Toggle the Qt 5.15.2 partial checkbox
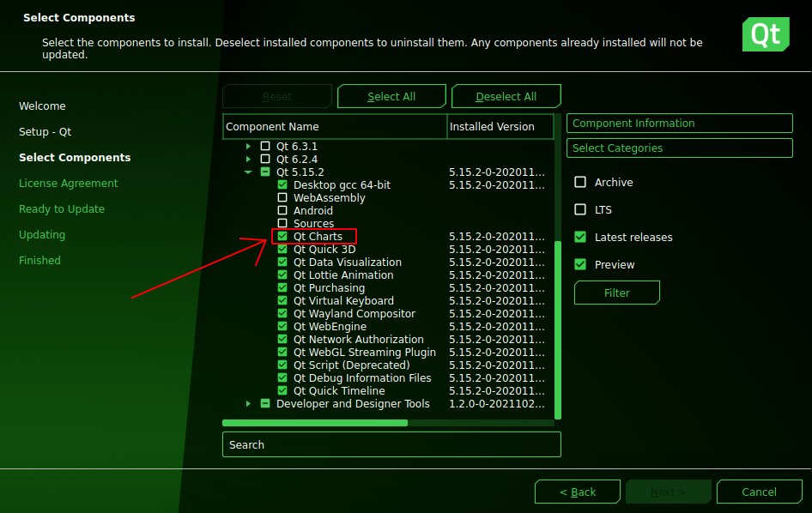This screenshot has height=513, width=812. (265, 172)
